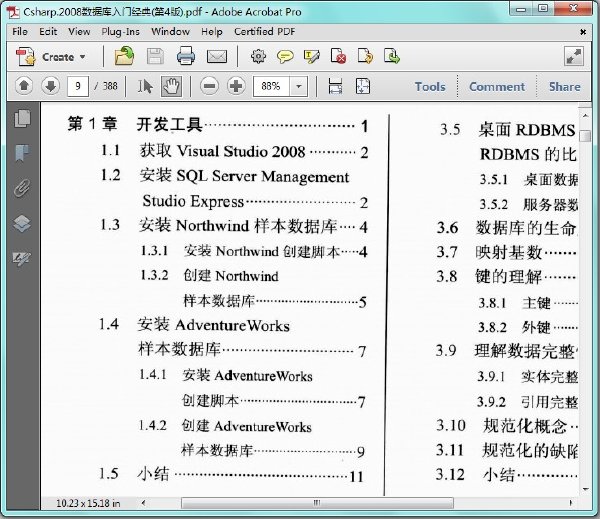Image resolution: width=600 pixels, height=519 pixels.
Task: Go to next page down arrow
Action: pyautogui.click(x=51, y=86)
